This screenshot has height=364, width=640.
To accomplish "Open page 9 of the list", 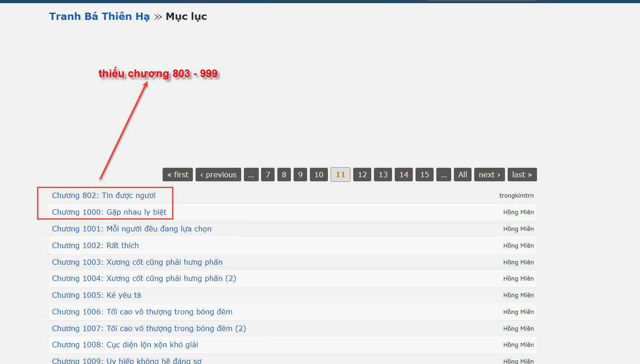I will tap(300, 175).
